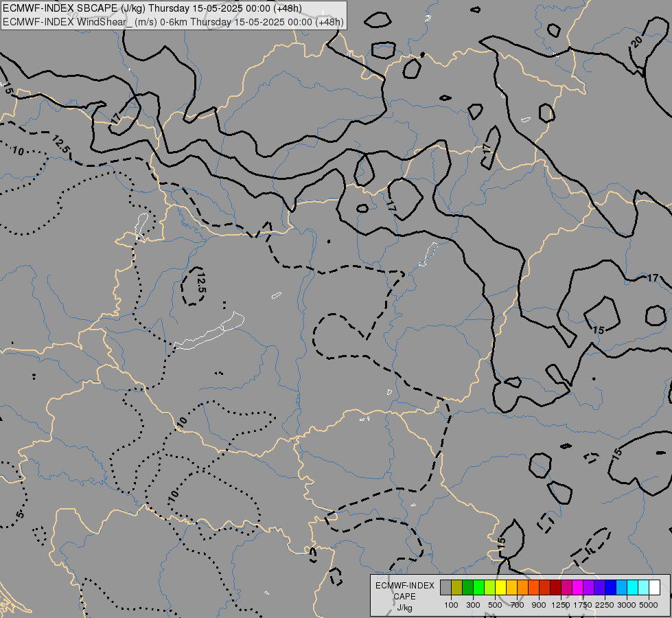672x618 pixels.
Task: Click the legend value 300
Action: coord(473,605)
